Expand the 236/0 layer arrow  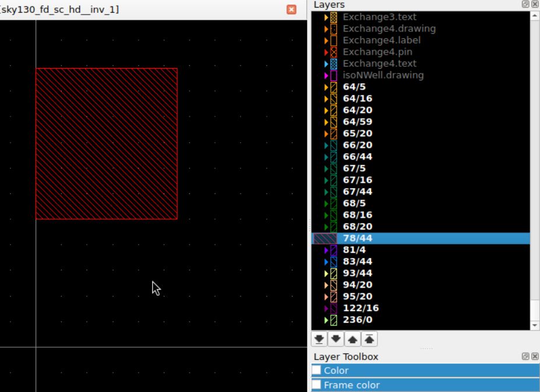326,320
